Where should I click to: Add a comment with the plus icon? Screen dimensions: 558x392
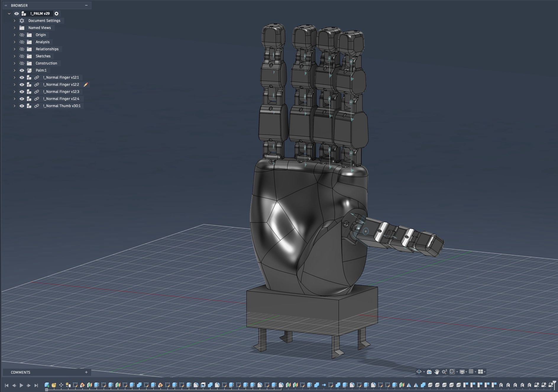[86, 372]
